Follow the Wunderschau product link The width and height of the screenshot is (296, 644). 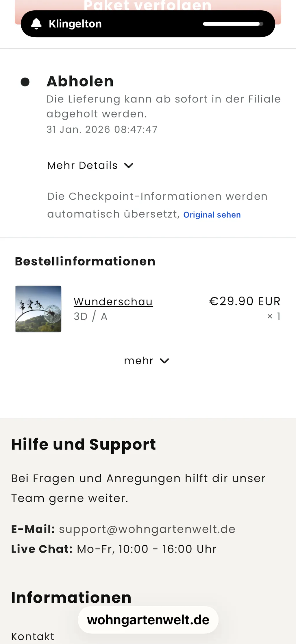coord(113,301)
